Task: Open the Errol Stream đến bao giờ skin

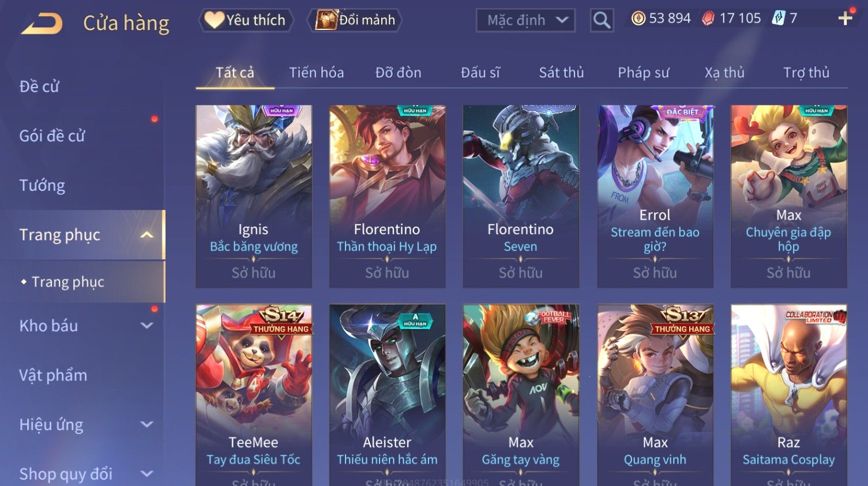Action: pyautogui.click(x=655, y=196)
